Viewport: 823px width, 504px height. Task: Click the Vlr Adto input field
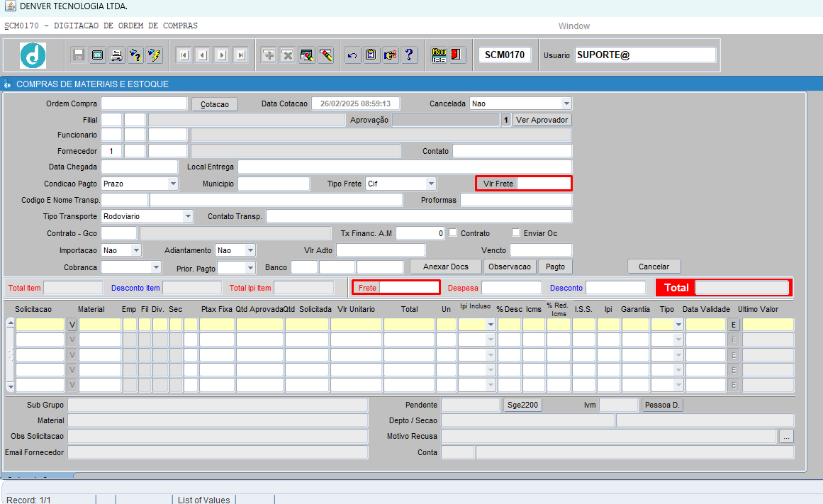click(381, 250)
